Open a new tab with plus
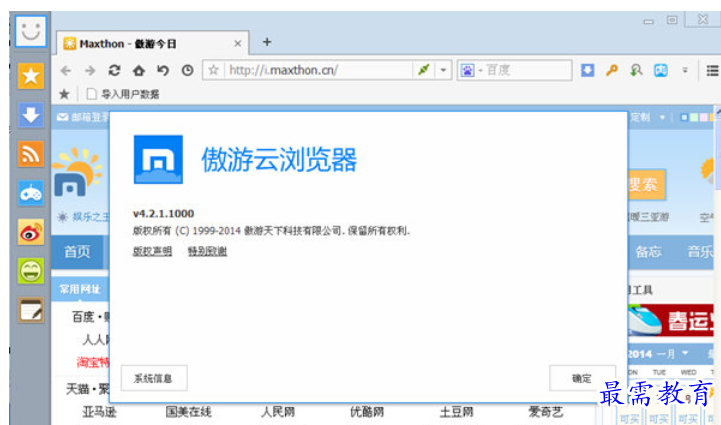721x425 pixels. tap(267, 42)
